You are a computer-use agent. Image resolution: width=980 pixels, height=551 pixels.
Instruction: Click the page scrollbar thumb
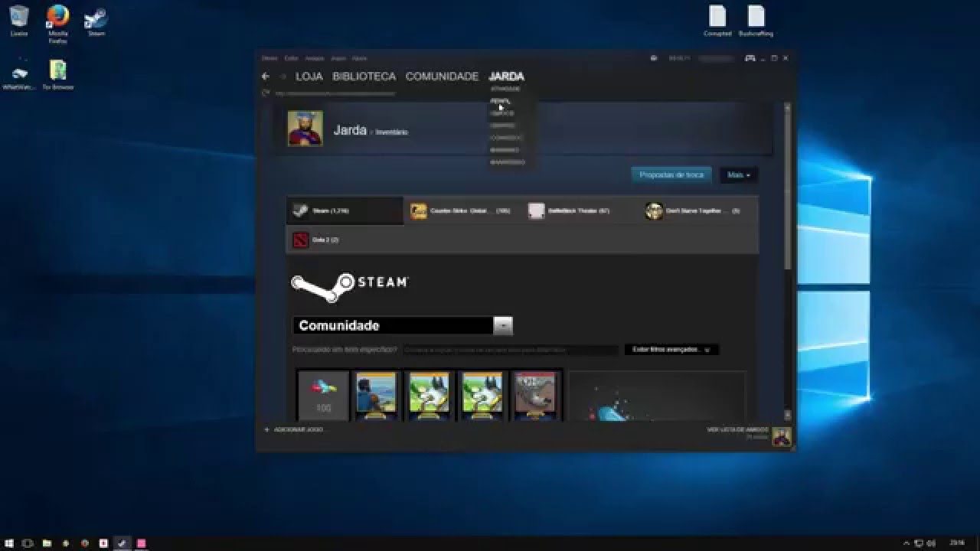[x=787, y=191]
